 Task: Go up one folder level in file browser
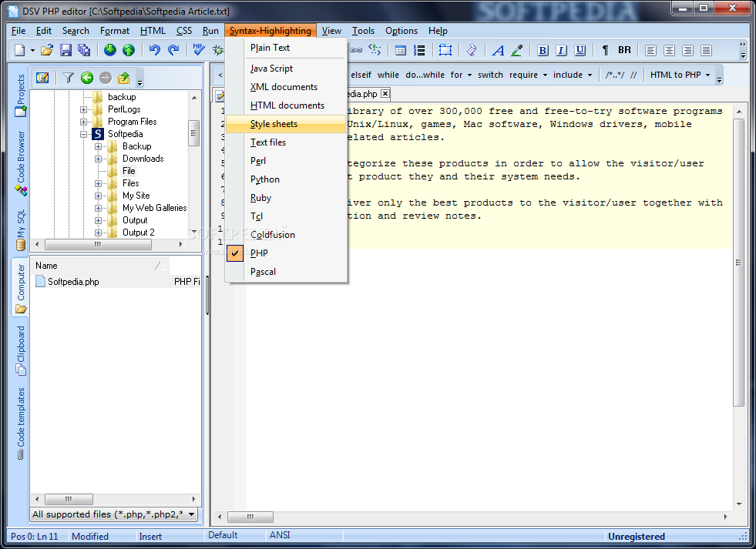tap(124, 78)
